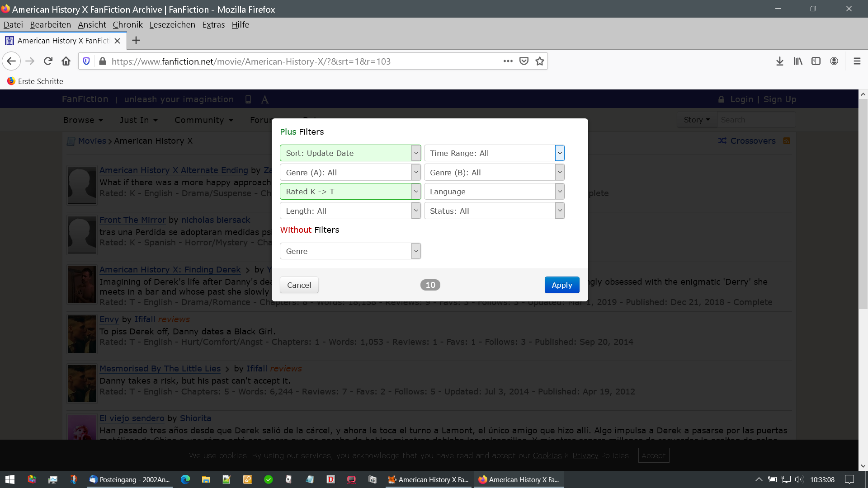Open the hamburger application menu

(x=857, y=61)
